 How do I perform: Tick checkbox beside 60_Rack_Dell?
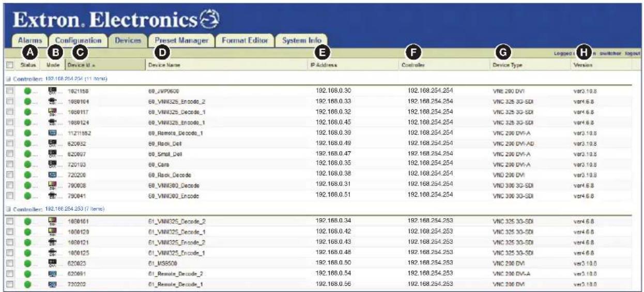click(9, 144)
